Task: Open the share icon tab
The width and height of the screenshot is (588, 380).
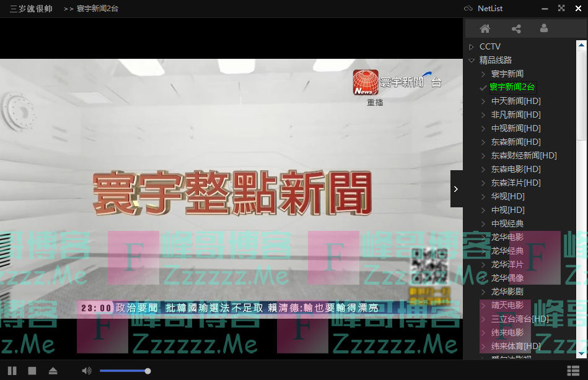Action: click(516, 28)
